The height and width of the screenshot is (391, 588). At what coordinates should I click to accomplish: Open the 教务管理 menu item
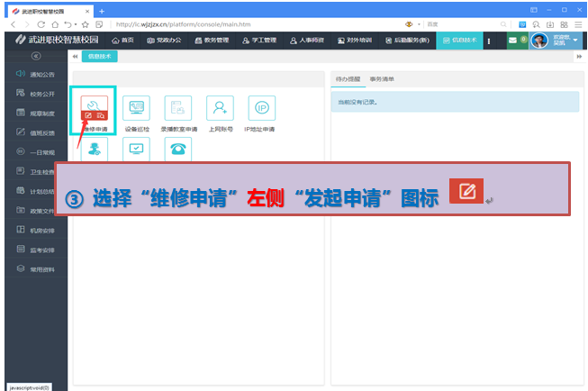(212, 41)
